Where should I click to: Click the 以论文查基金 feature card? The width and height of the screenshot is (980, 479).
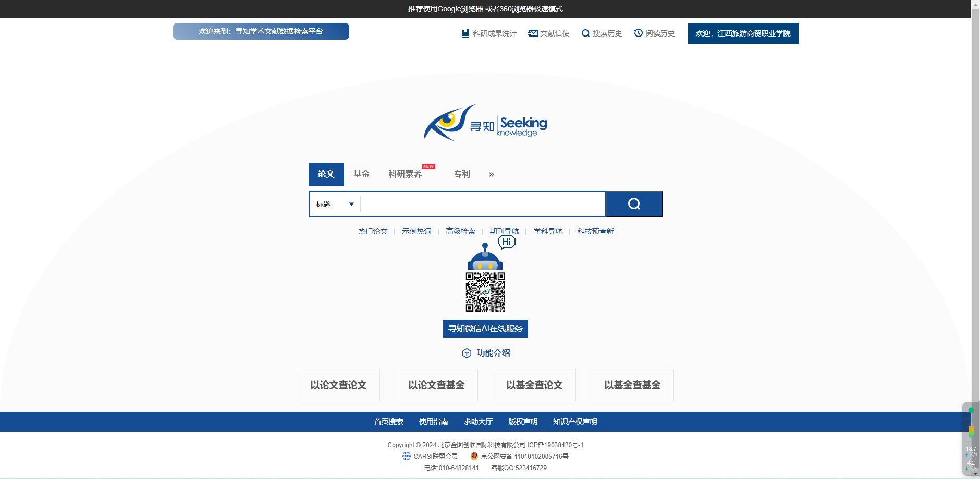(x=437, y=385)
